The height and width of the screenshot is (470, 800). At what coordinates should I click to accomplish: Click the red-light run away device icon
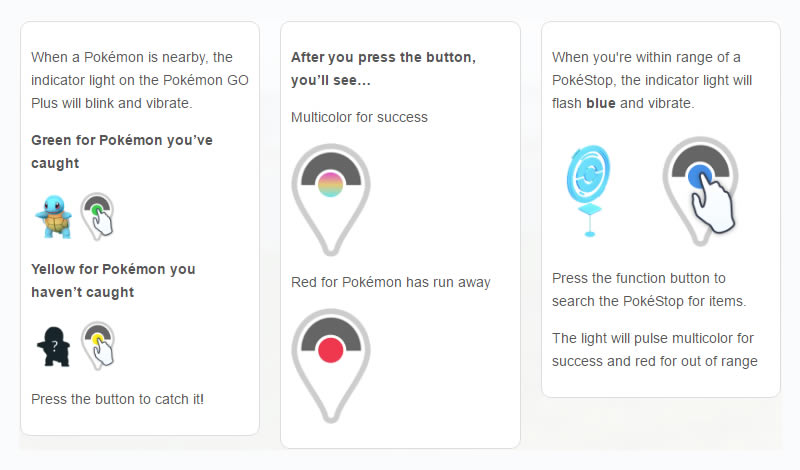tap(330, 362)
